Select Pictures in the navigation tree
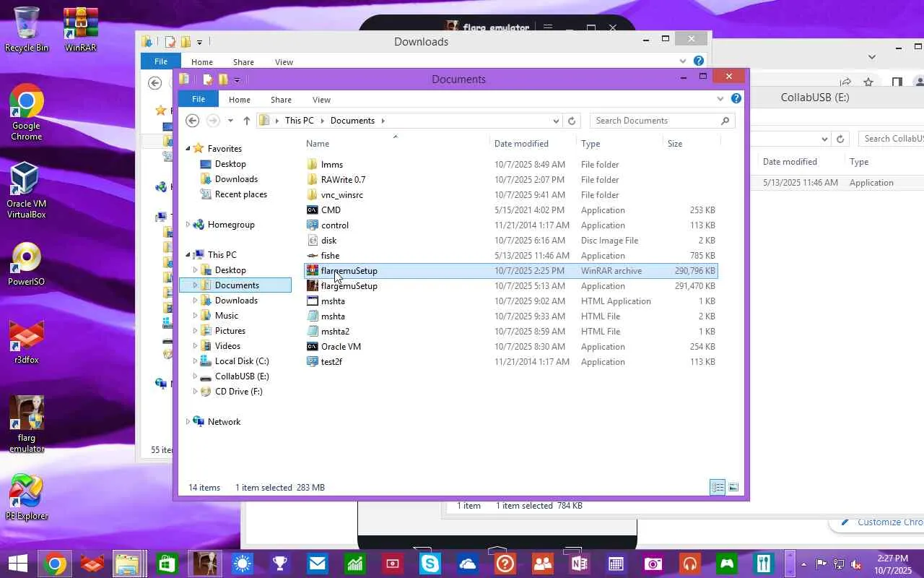 [x=230, y=331]
